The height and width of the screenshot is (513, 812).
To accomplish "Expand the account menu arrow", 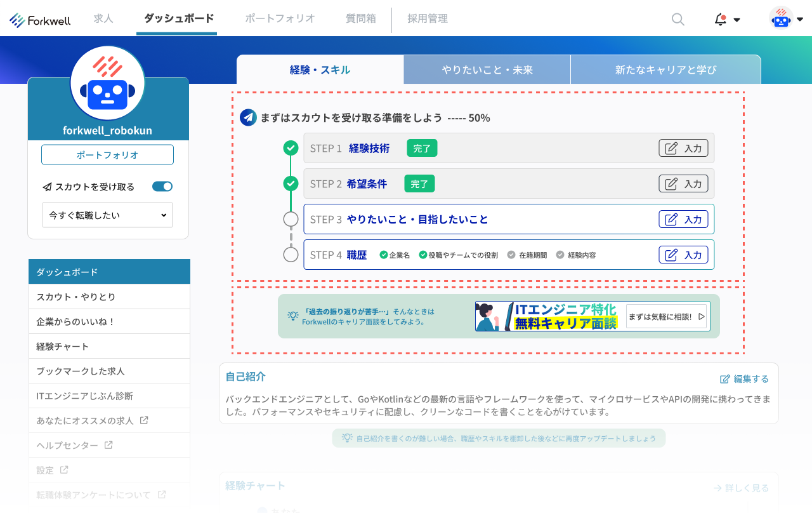I will coord(800,20).
